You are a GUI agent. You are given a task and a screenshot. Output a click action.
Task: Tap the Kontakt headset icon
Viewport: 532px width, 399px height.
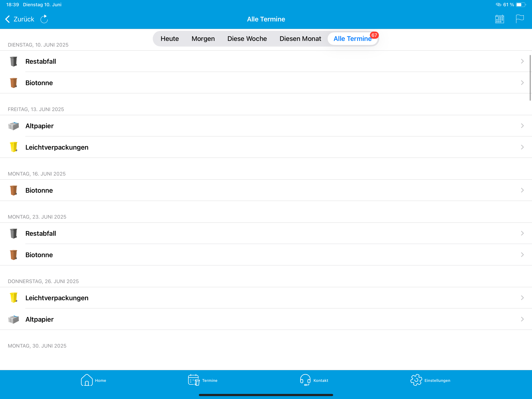coord(305,380)
